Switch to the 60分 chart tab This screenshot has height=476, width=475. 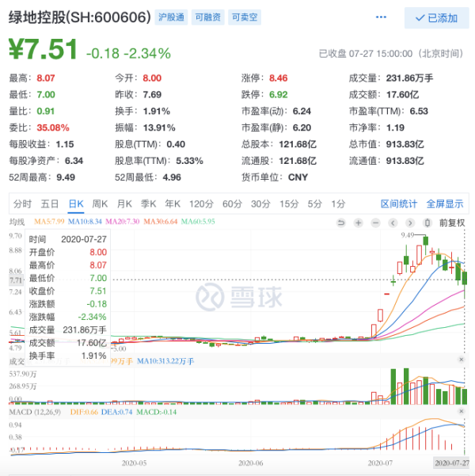tap(232, 204)
